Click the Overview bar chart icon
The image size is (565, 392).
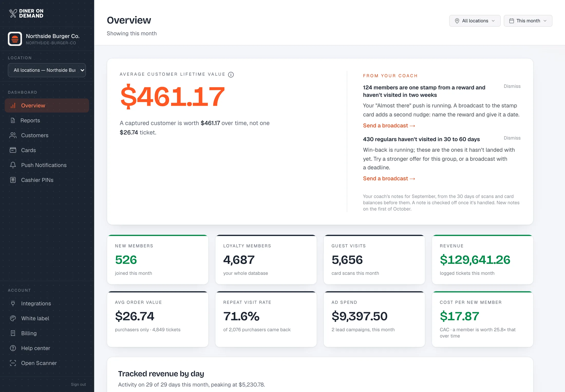[13, 105]
